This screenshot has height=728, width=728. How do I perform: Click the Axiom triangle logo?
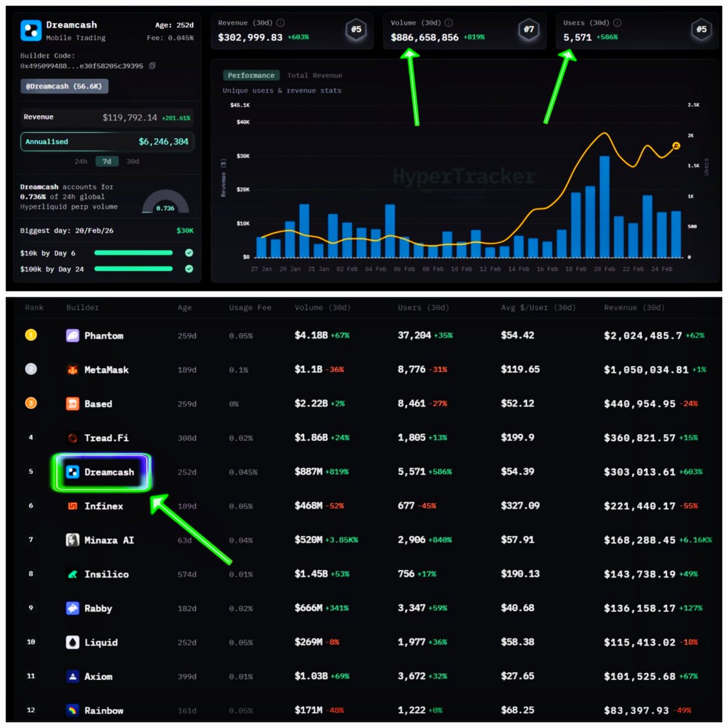coord(72,676)
